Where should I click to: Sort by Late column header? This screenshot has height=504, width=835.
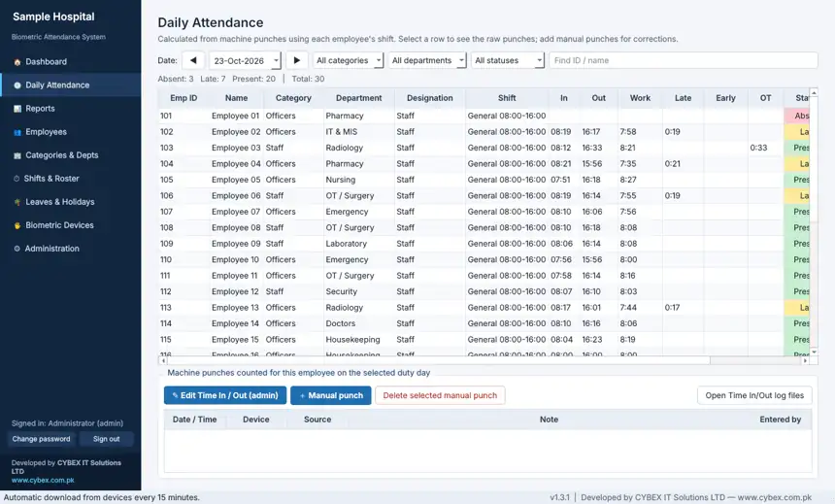click(684, 98)
